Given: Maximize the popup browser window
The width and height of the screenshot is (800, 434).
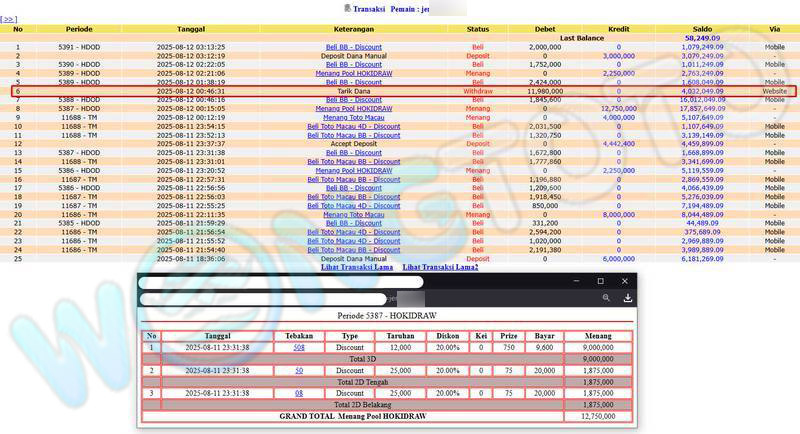Looking at the screenshot, I should [601, 281].
